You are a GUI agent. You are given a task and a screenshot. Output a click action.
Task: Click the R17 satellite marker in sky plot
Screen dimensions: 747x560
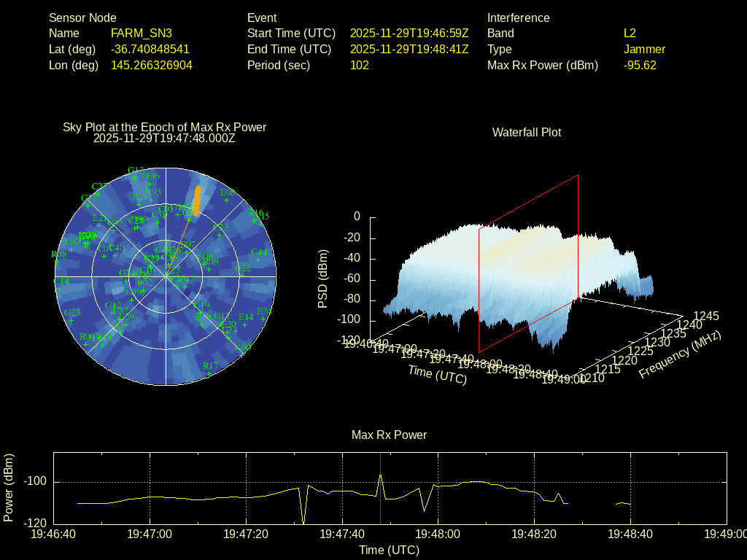(209, 373)
